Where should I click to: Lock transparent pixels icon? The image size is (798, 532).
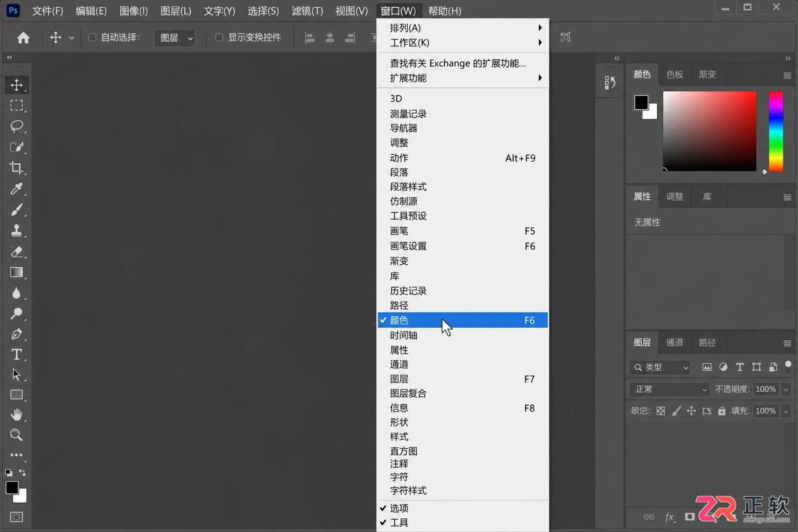click(661, 411)
